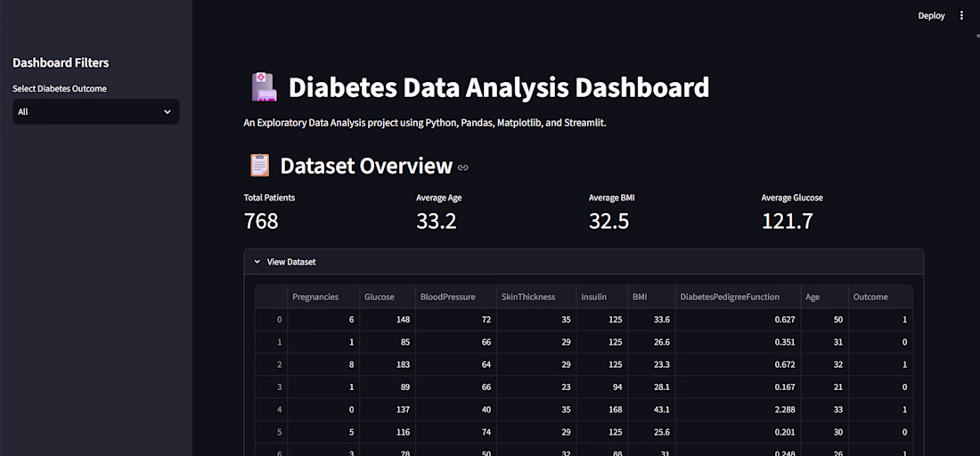Copy link icon next to Dataset Overview
The image size is (980, 456).
[463, 167]
